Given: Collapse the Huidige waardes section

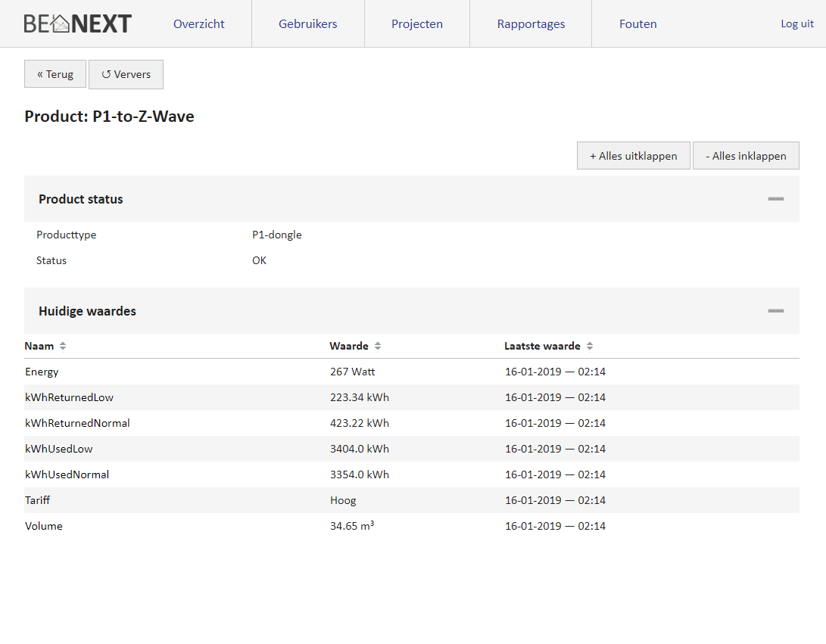Looking at the screenshot, I should [x=776, y=311].
